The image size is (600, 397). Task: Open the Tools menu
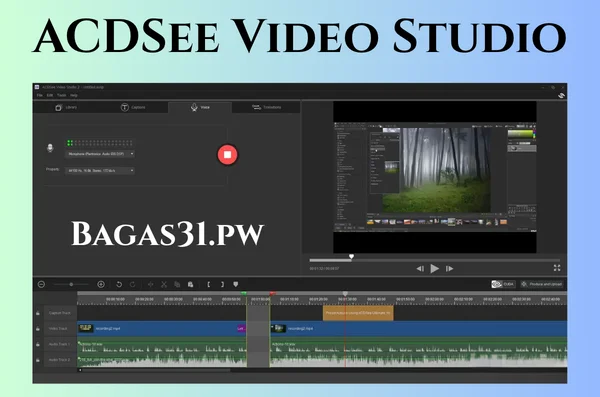[x=62, y=95]
